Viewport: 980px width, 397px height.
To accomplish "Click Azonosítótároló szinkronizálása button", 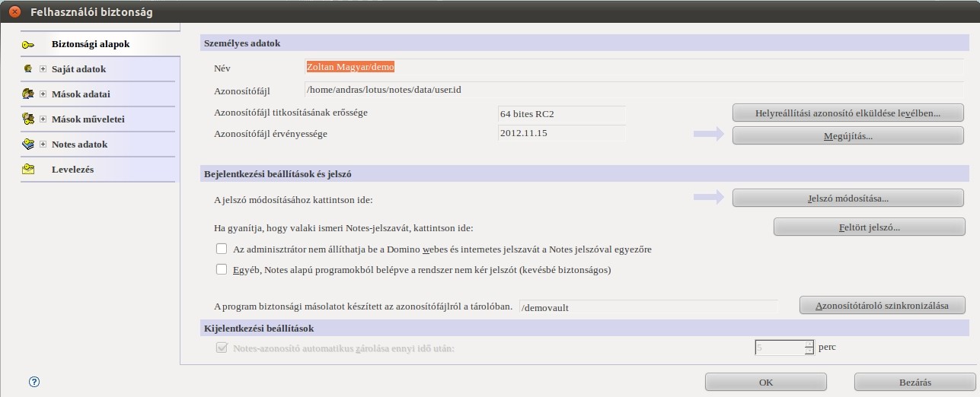I will pyautogui.click(x=883, y=306).
